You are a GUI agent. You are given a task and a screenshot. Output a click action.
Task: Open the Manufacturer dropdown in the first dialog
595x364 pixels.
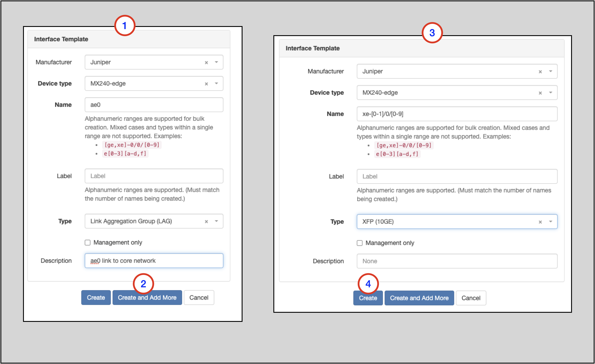(x=217, y=62)
